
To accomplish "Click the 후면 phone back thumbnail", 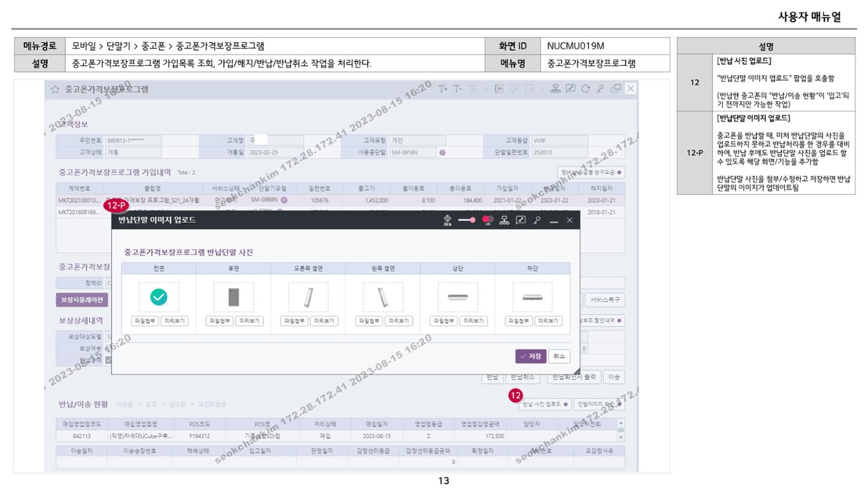I will (233, 298).
